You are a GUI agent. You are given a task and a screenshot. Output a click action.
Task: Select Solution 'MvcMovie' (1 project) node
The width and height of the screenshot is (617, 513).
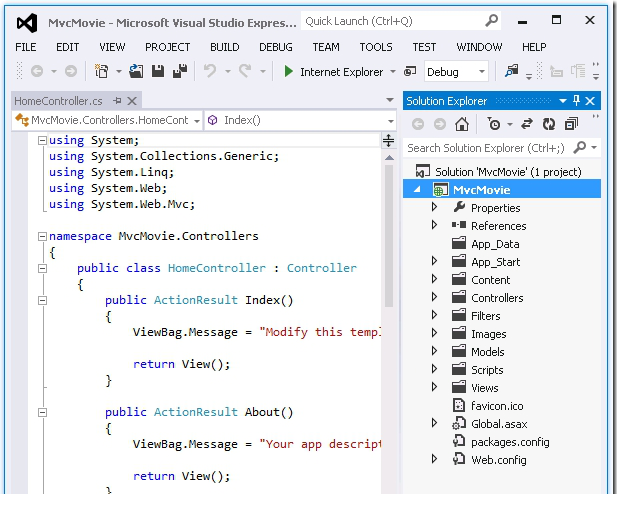[x=508, y=172]
